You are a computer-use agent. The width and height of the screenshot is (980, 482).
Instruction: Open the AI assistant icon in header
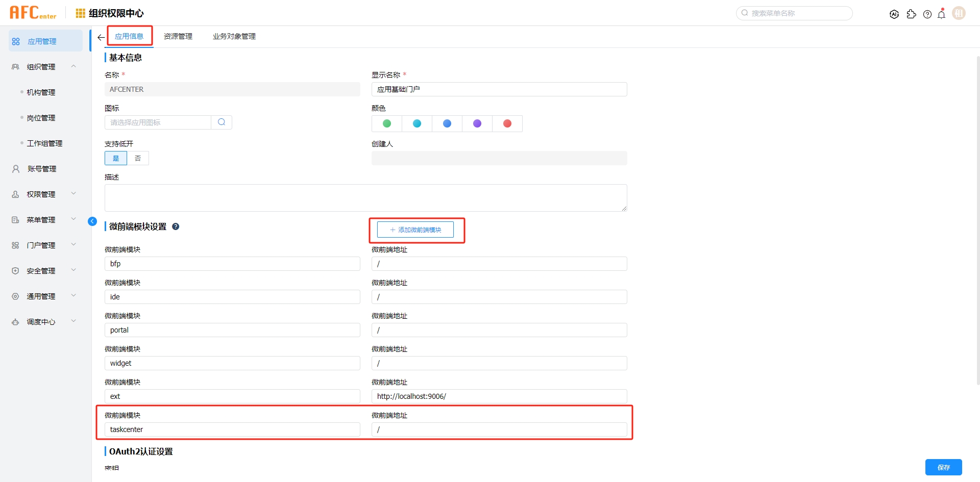click(894, 14)
